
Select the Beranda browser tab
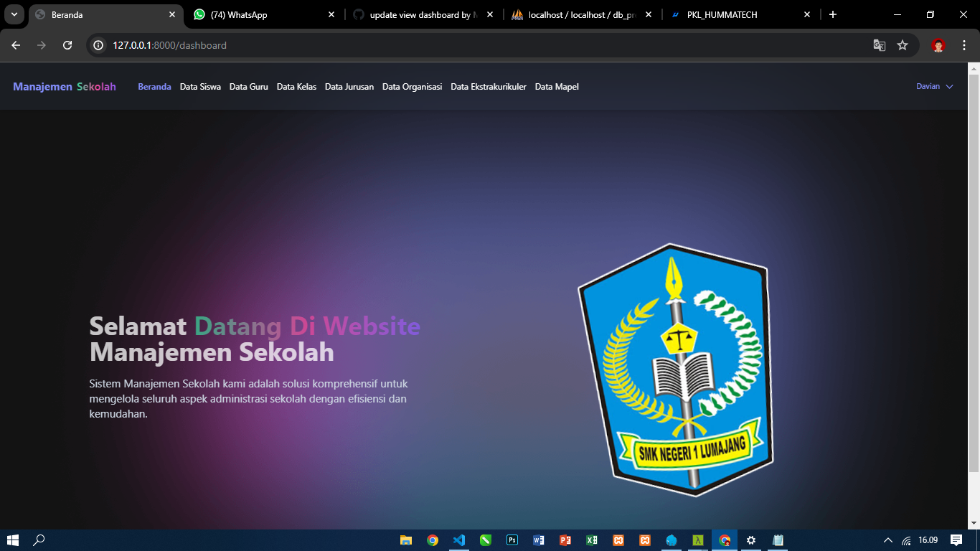106,14
